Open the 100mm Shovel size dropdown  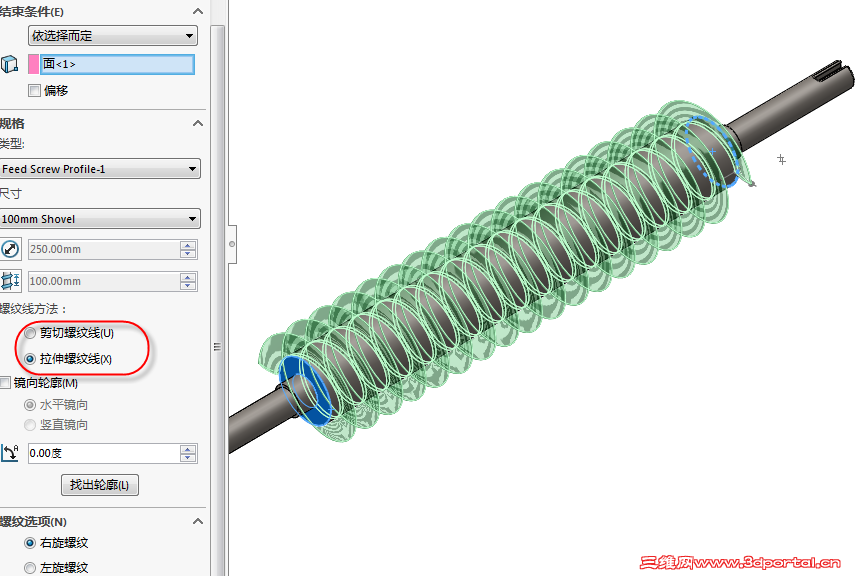pos(100,219)
